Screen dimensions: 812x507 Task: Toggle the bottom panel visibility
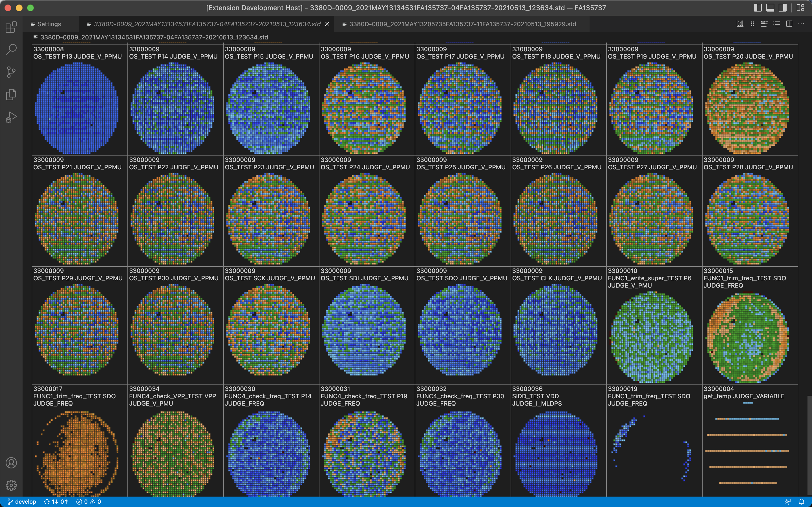point(770,8)
